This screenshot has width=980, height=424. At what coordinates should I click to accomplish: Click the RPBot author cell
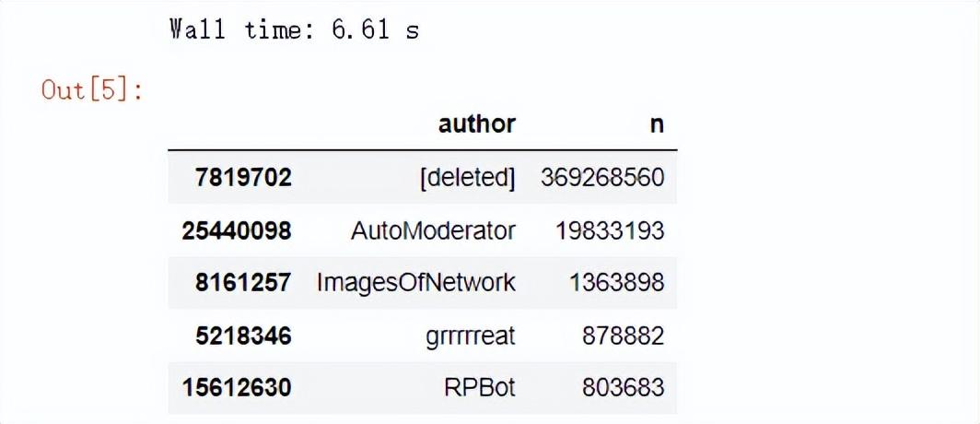[479, 388]
